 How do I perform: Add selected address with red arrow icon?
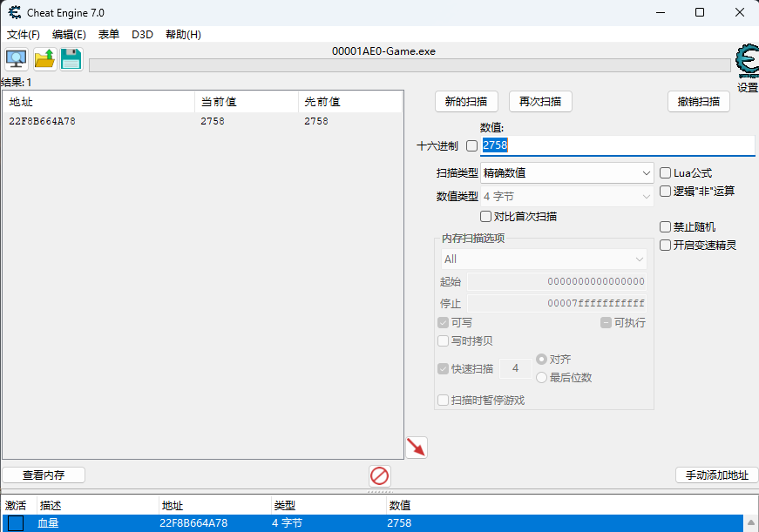pyautogui.click(x=417, y=448)
